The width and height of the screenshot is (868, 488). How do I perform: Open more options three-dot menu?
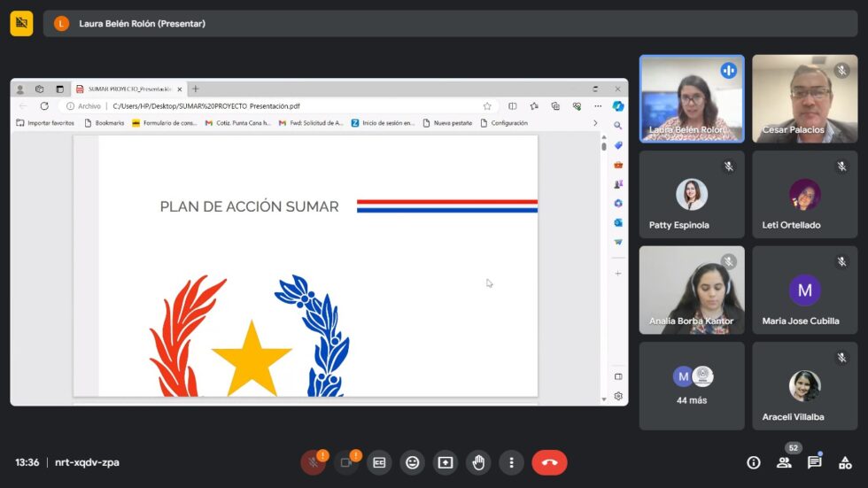[x=511, y=462]
